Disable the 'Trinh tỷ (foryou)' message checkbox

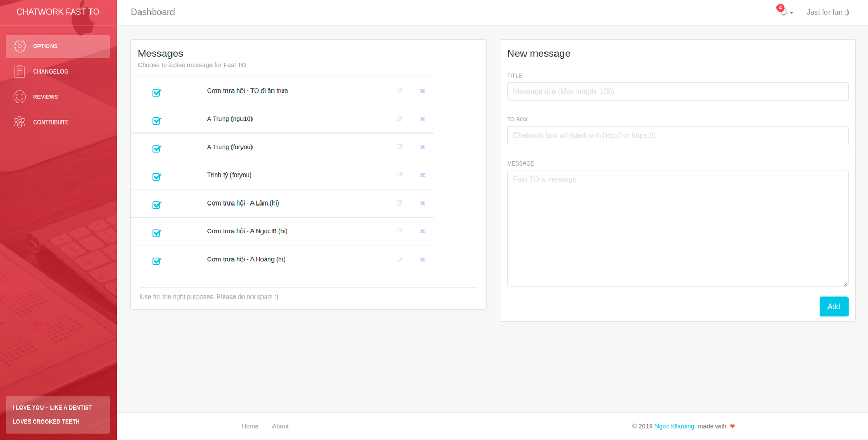pos(156,177)
